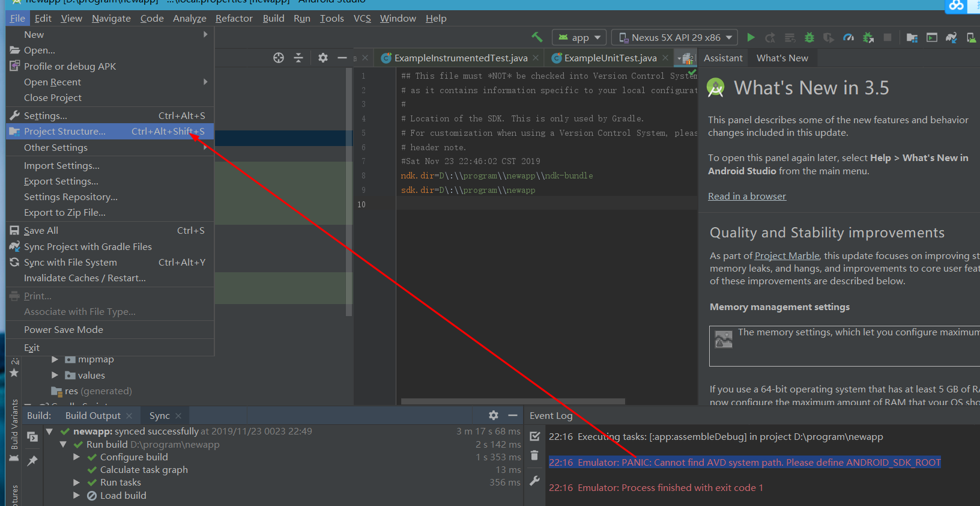
Task: Toggle Power Save Mode menu item
Action: point(110,330)
